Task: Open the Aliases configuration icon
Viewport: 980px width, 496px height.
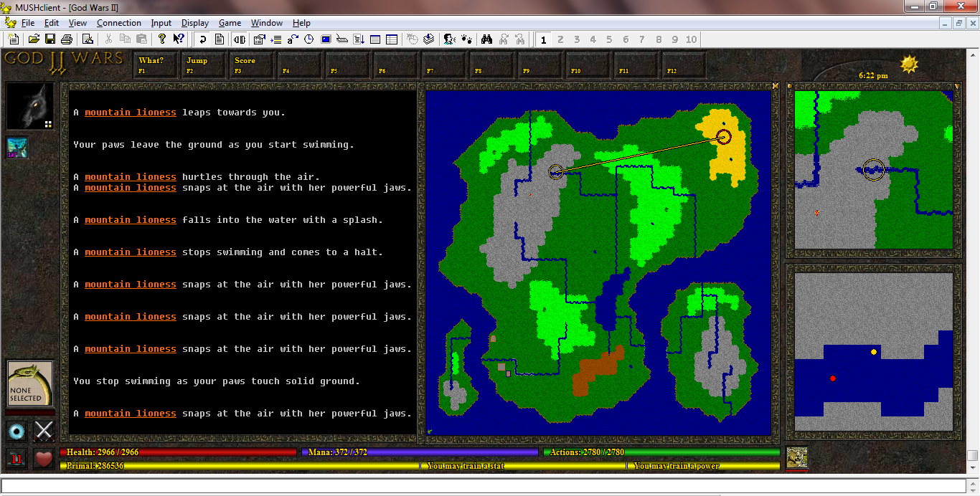Action: [x=293, y=39]
